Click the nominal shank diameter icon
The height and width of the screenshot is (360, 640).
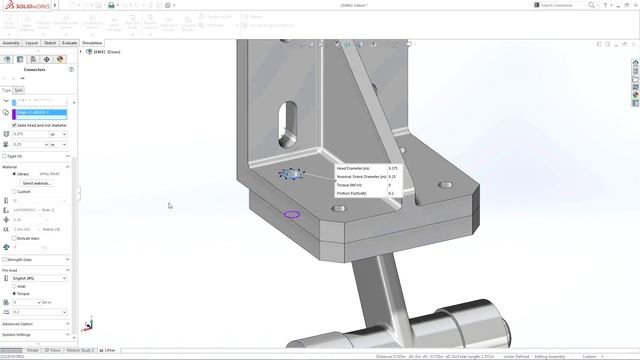6,144
